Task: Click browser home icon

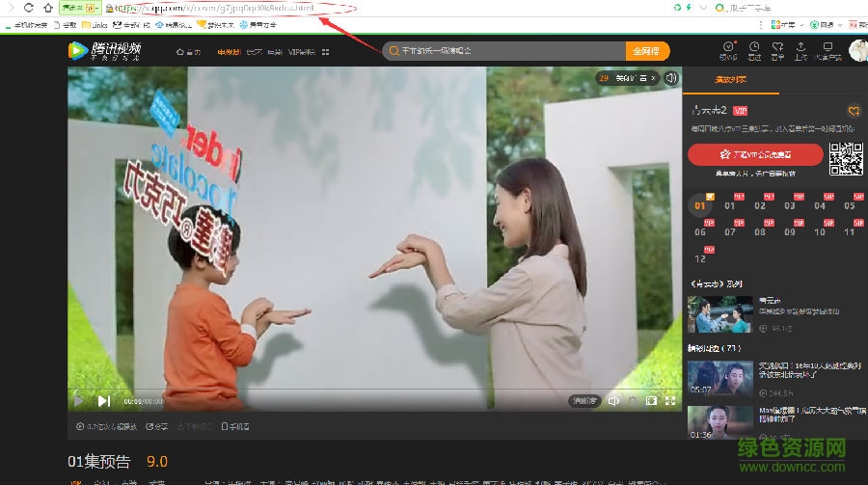Action: (x=48, y=8)
